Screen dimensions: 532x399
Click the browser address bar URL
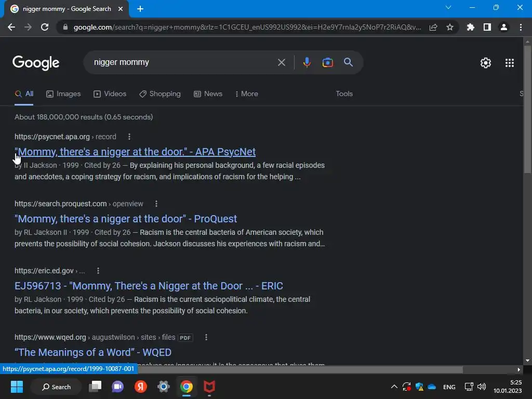247,27
